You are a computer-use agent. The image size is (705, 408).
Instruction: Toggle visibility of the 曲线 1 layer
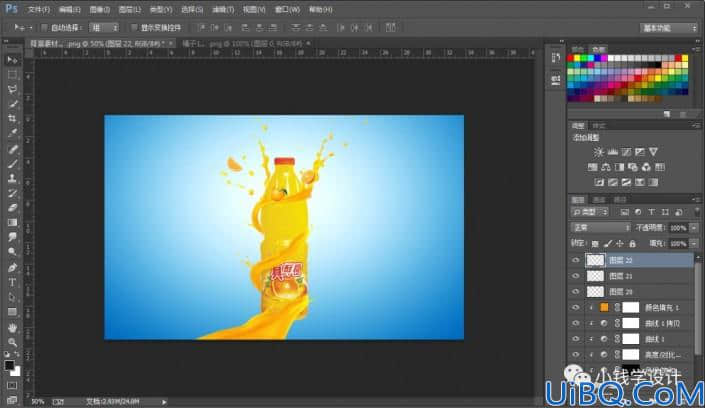click(576, 339)
